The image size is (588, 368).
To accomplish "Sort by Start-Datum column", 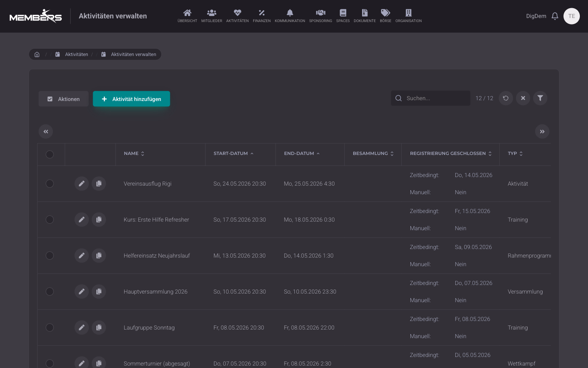I will point(234,154).
